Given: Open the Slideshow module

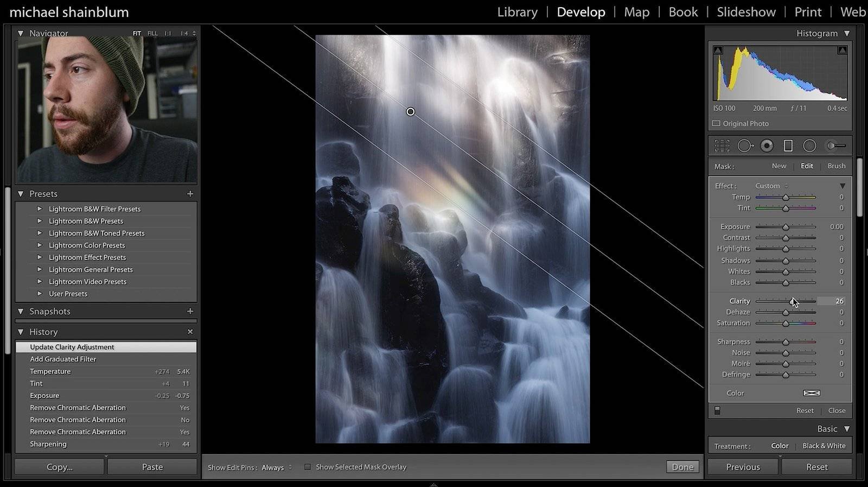Looking at the screenshot, I should click(x=746, y=12).
